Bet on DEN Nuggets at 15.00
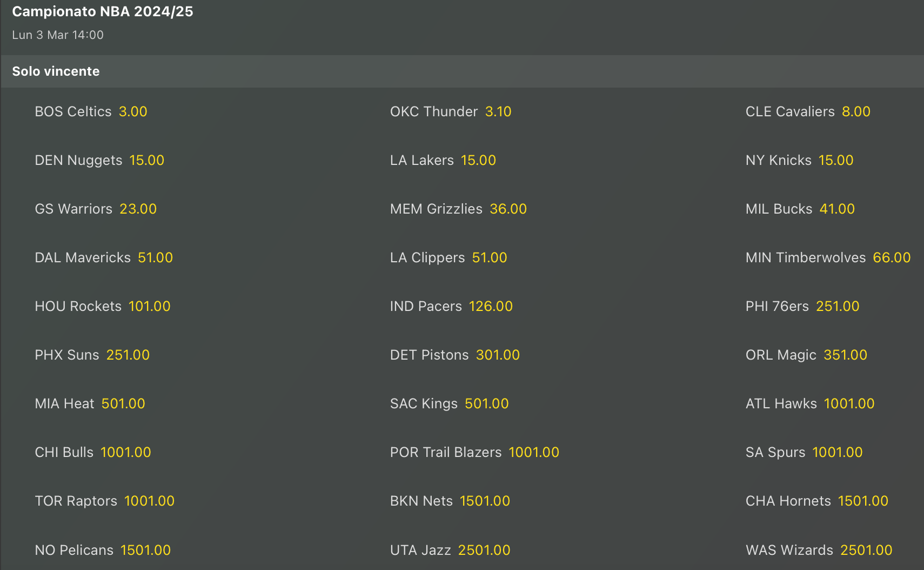Viewport: 924px width, 570px height. click(99, 160)
